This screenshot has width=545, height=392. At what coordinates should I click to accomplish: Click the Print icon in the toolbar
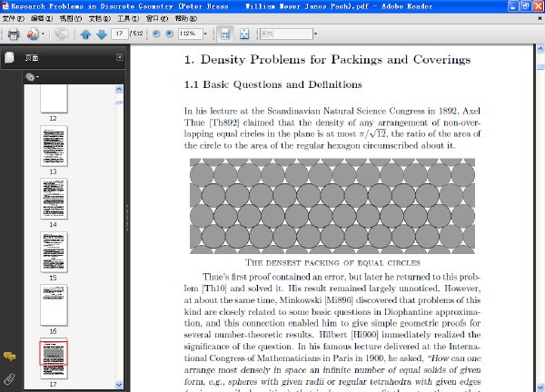tap(14, 34)
